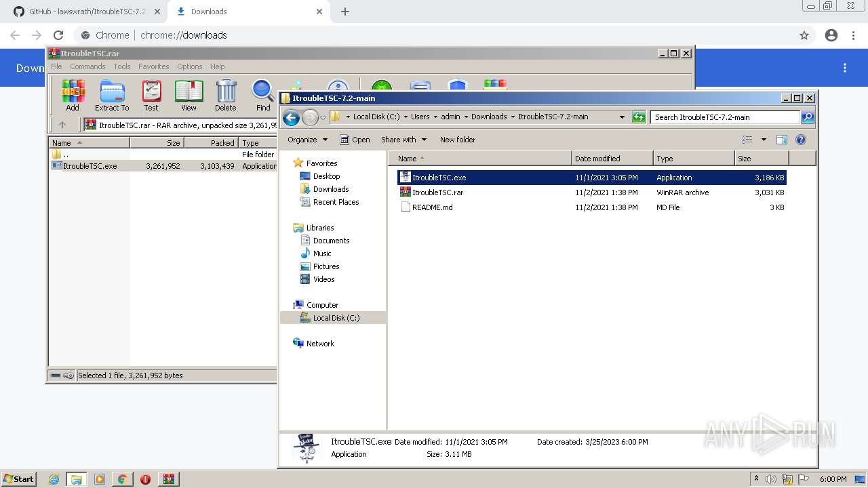Click the Explorer Back arrow button
The width and height of the screenshot is (868, 488).
(291, 117)
